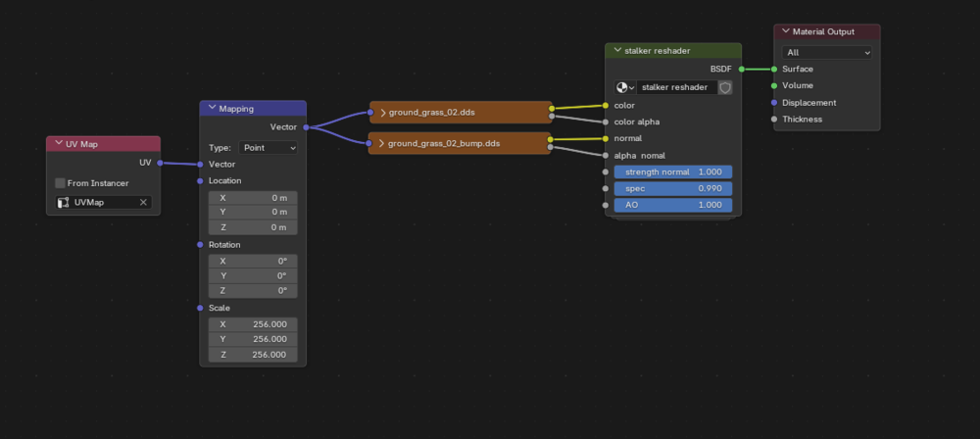Expand the ground_grass_02.dds node

[x=382, y=114]
